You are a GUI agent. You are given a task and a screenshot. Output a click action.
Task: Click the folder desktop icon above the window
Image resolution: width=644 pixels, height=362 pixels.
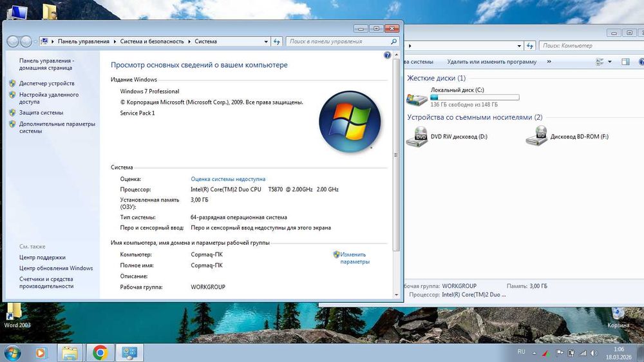[50, 12]
